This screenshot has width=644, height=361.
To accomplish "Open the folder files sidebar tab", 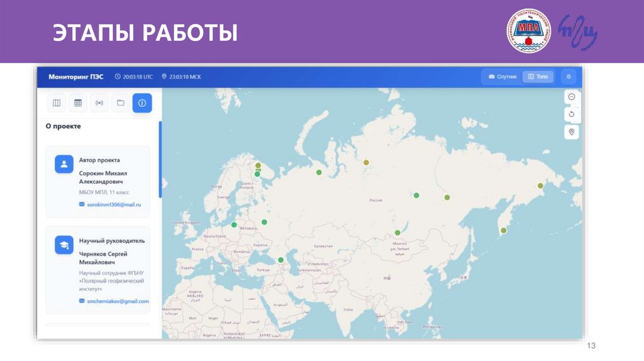I will (121, 103).
